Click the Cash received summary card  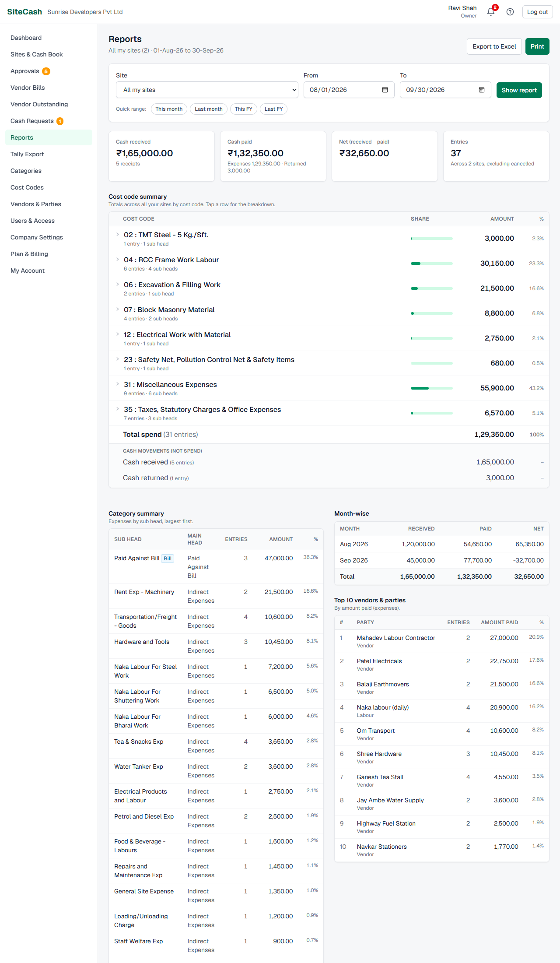click(161, 156)
